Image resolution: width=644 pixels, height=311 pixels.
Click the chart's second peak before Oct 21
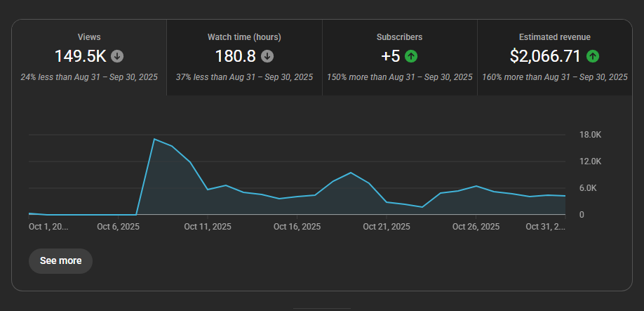click(x=351, y=173)
